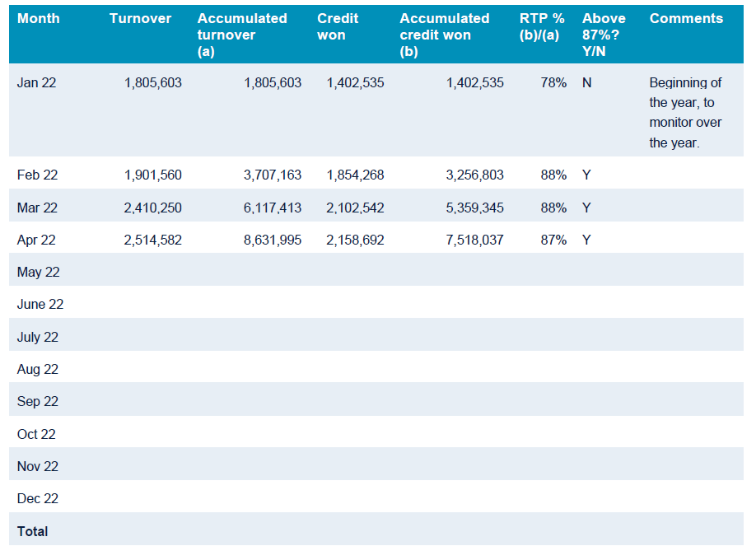Image resolution: width=756 pixels, height=560 pixels.
Task: Click the Accumulated turnover (a) header
Action: (242, 35)
